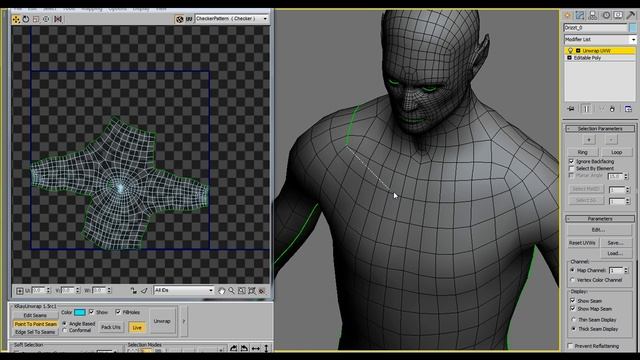Click the Unwrap button
This screenshot has height=360, width=640.
tap(162, 321)
